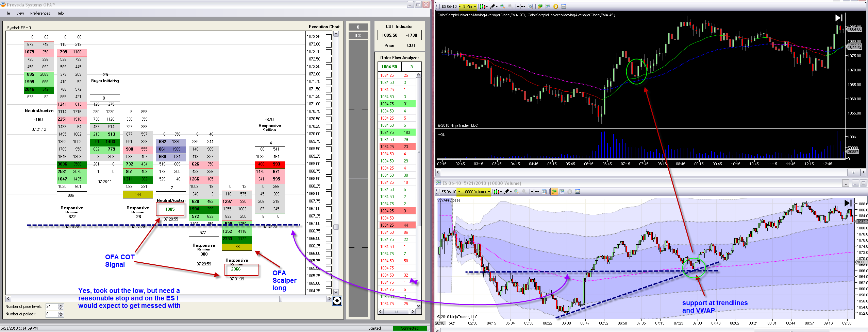Click the Execution Chart vertical scrollbar thumb

click(336, 227)
